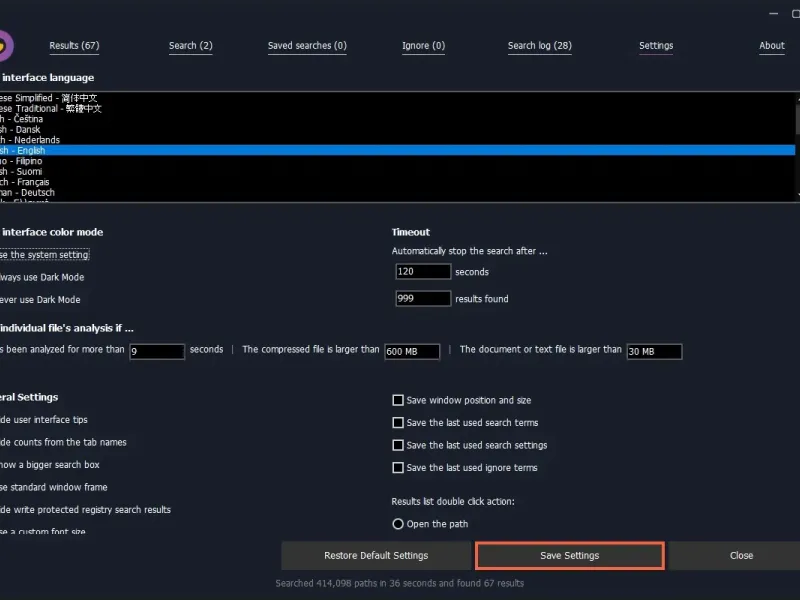This screenshot has width=800, height=600.
Task: Select Nederlands in the language list
Action: click(397, 140)
